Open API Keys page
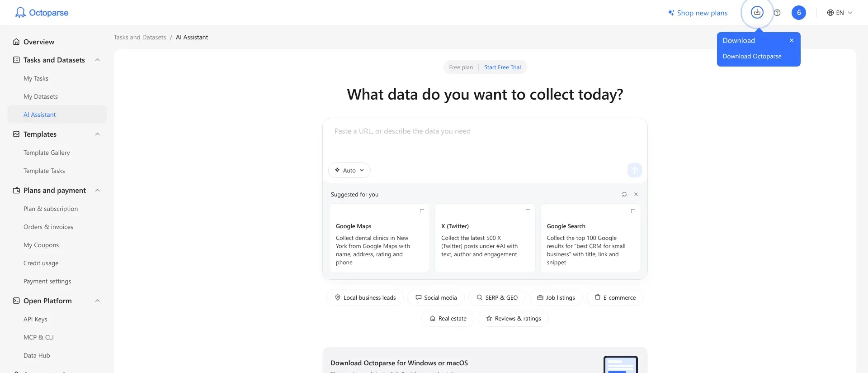 coord(57,319)
